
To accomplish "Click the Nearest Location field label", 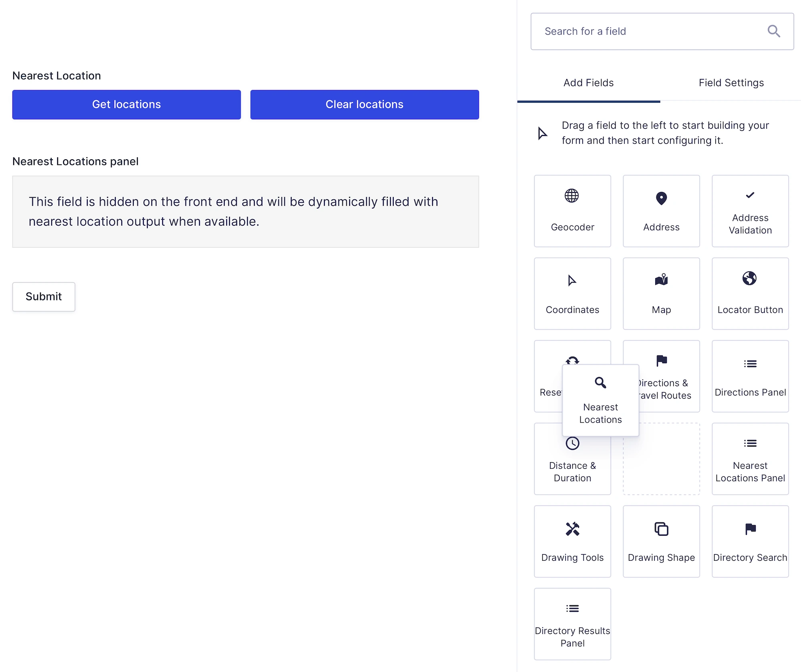I will click(x=56, y=76).
